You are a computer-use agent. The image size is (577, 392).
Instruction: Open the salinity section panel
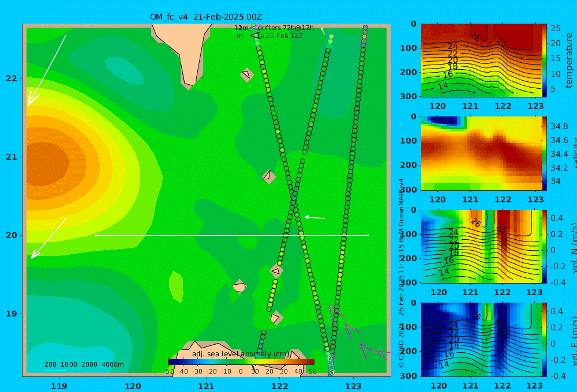click(481, 153)
